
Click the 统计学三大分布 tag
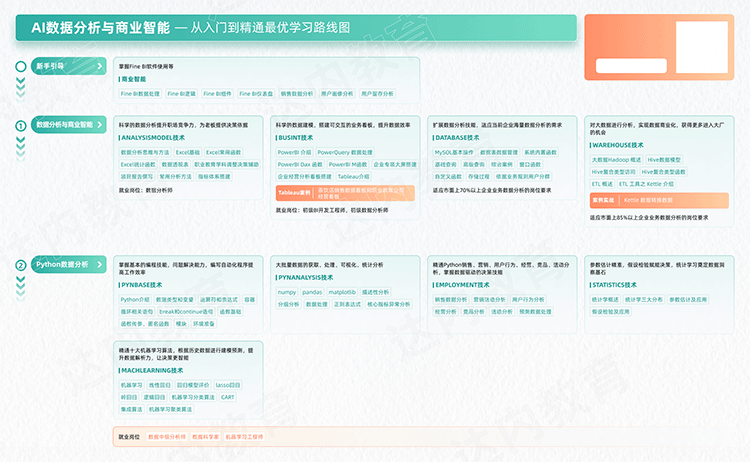click(x=643, y=300)
